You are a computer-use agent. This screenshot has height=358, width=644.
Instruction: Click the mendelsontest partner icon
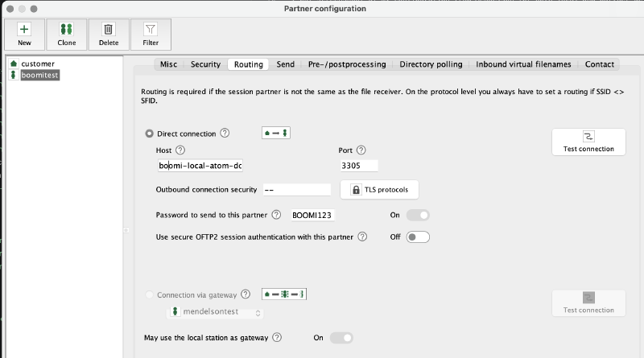pos(175,311)
